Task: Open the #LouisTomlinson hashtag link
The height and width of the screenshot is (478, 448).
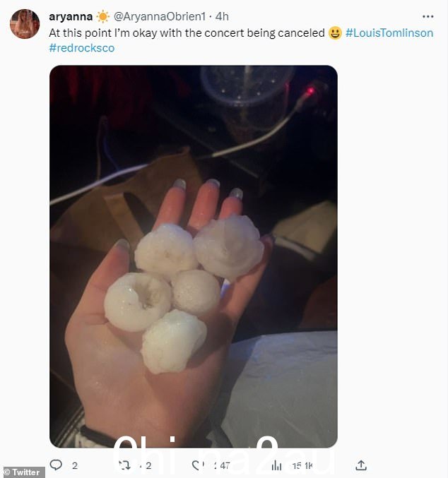Action: 389,33
